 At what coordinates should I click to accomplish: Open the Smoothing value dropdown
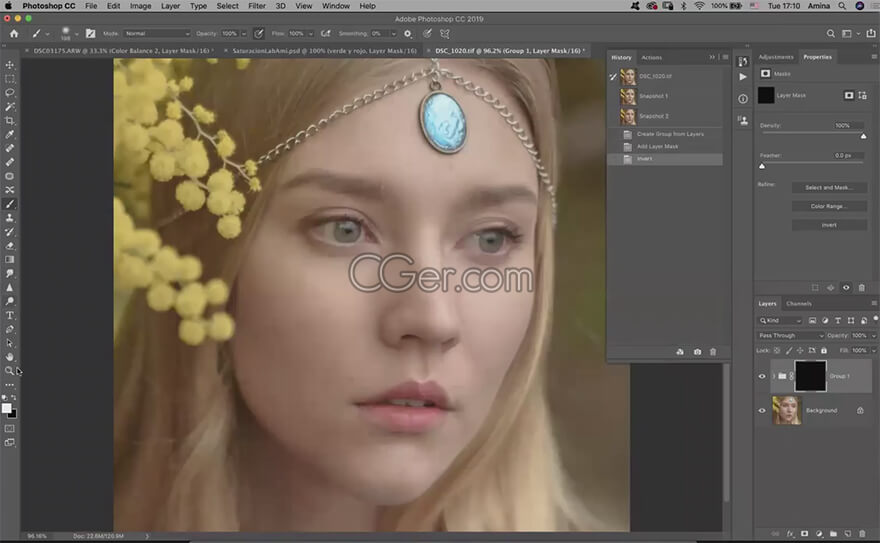393,34
